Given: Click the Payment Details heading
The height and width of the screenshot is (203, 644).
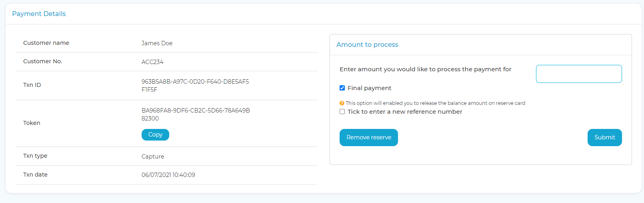Looking at the screenshot, I should 39,14.
